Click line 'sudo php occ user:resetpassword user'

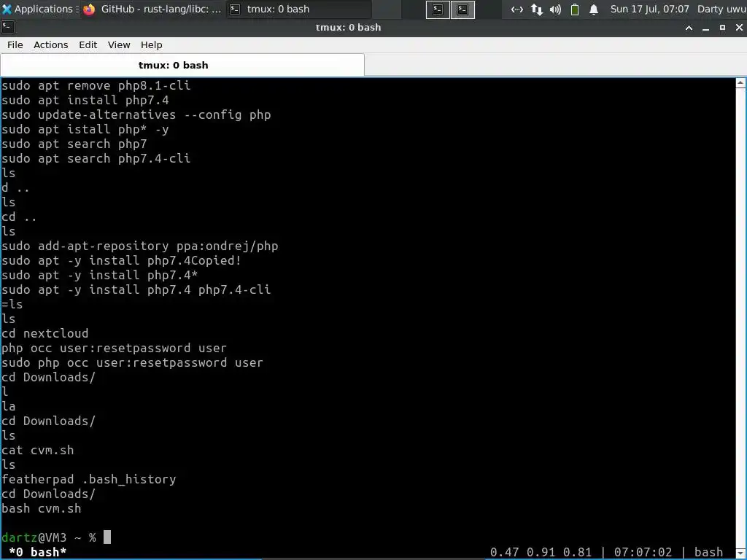point(133,363)
